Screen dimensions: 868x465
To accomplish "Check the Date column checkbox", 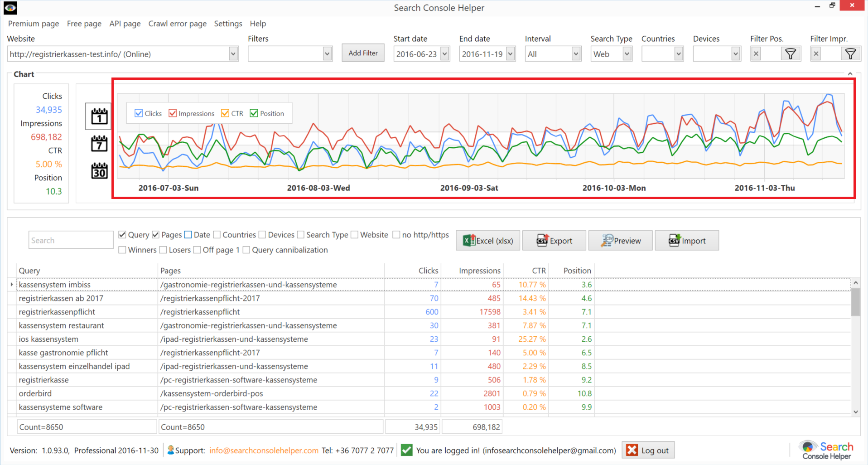I will 188,234.
